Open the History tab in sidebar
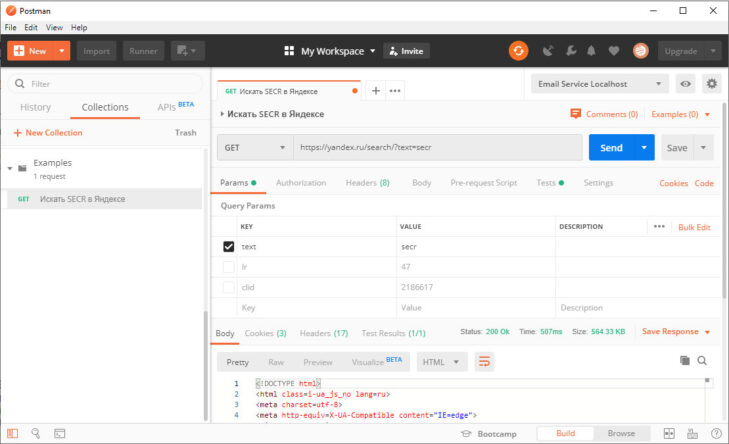The image size is (729, 444). click(x=35, y=107)
